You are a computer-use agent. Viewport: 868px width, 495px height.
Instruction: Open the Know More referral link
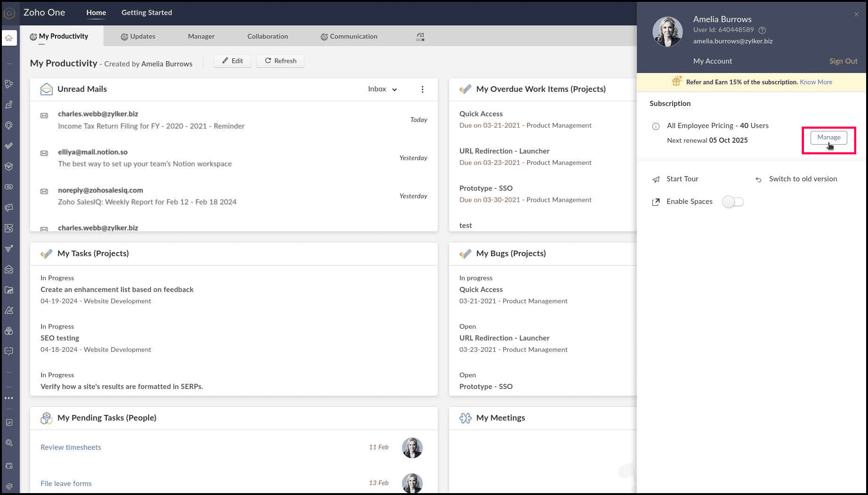click(x=816, y=82)
